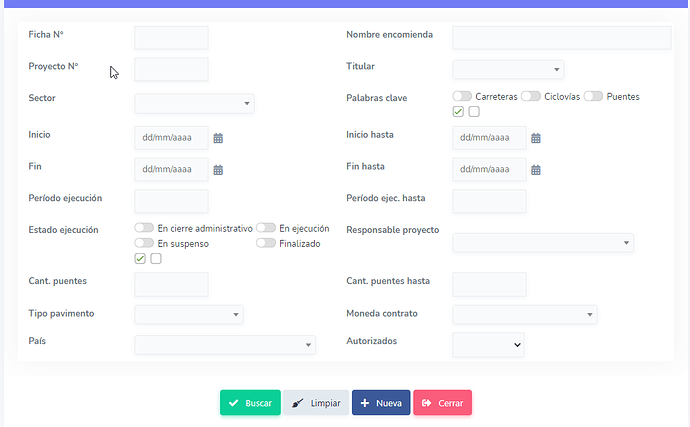Screen dimensions: 690x427
Task: Click the Inicio hasta date input
Action: pyautogui.click(x=489, y=138)
